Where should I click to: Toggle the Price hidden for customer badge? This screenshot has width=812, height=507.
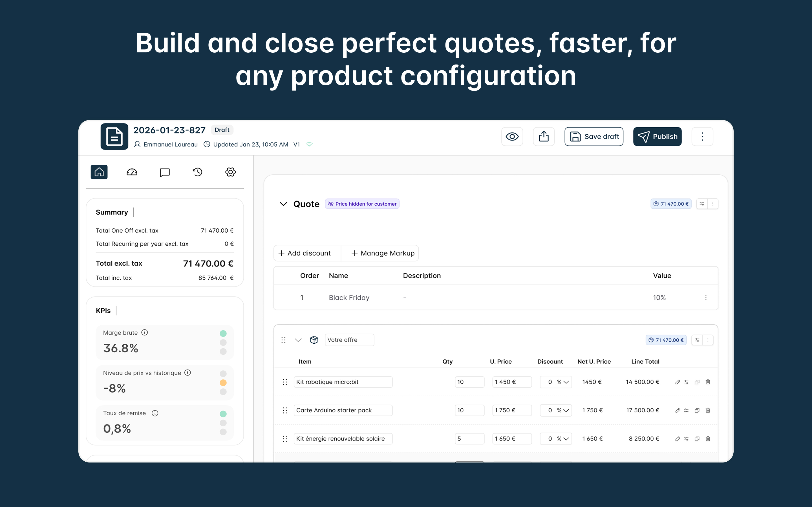[362, 204]
